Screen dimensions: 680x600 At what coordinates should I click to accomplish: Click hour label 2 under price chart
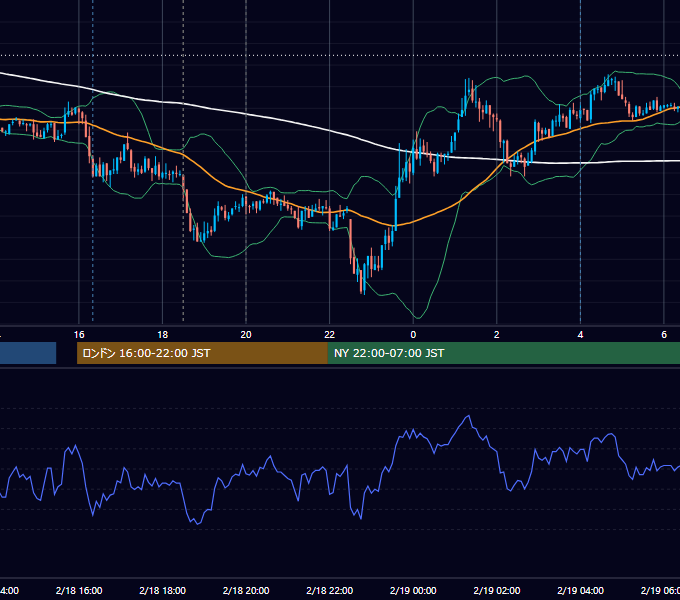(497, 334)
